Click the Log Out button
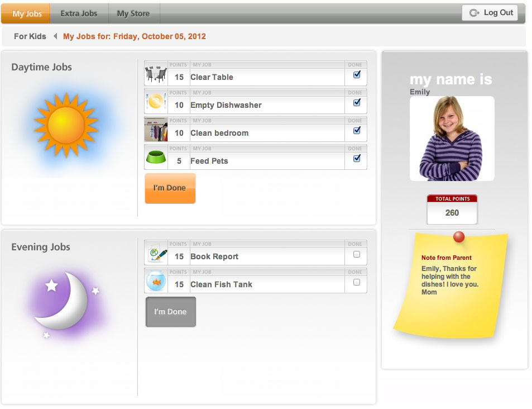The image size is (532, 409). (x=490, y=12)
